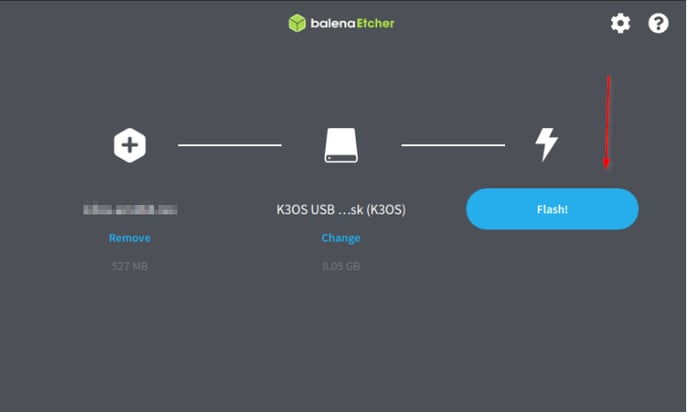Click the small indicator light on the drive icon

tap(330, 158)
